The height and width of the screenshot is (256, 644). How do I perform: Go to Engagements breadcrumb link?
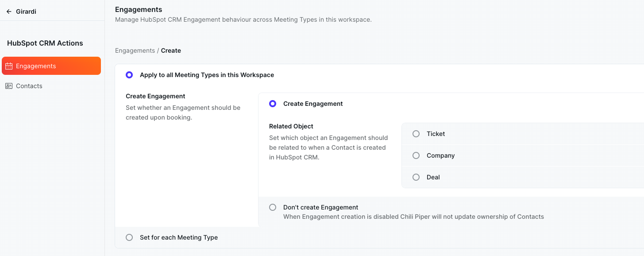[x=135, y=50]
